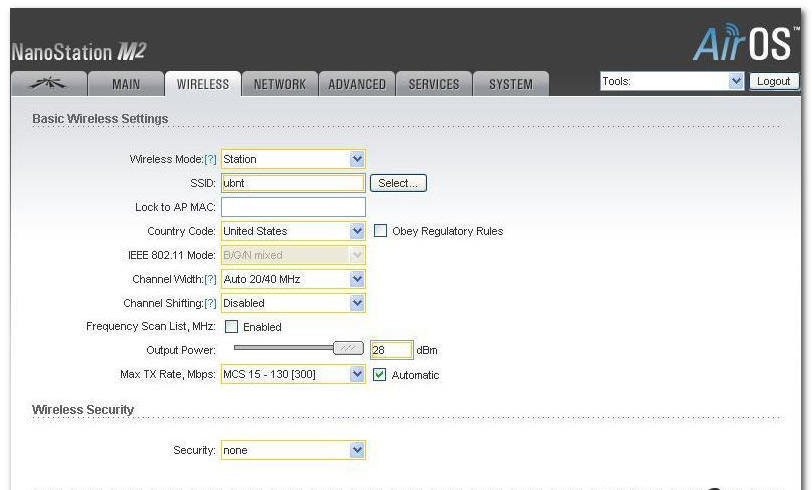Open the NETWORK tab
Viewport: 812px width, 490px height.
280,84
